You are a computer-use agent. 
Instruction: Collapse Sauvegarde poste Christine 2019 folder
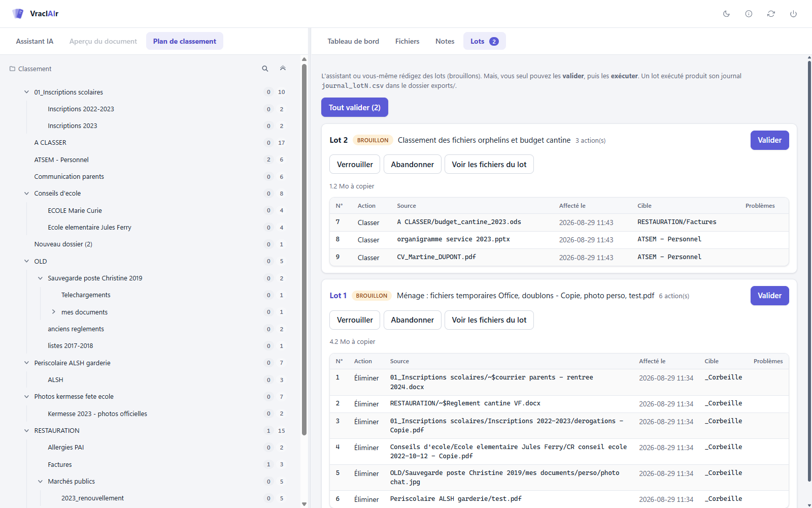click(x=40, y=278)
